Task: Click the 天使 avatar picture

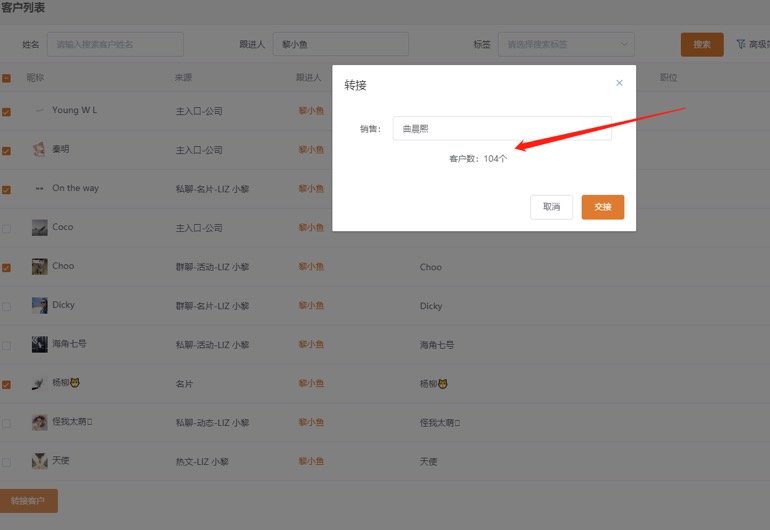Action: pos(39,461)
